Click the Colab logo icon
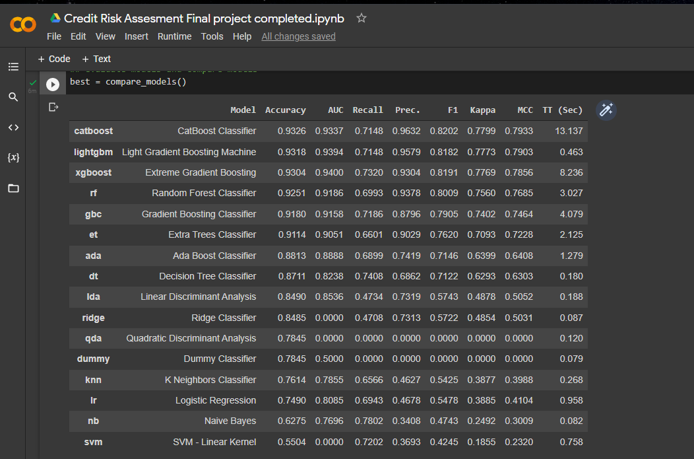694x459 pixels. coord(23,24)
